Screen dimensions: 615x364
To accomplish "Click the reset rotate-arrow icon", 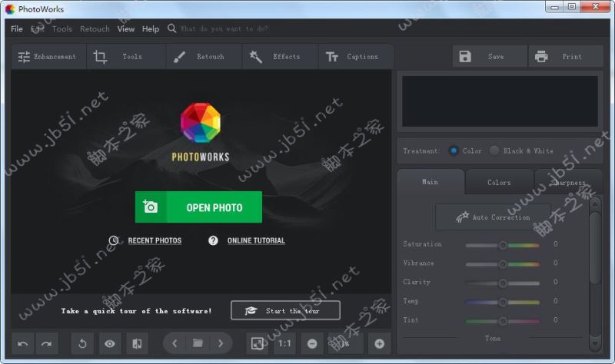I will (x=82, y=343).
